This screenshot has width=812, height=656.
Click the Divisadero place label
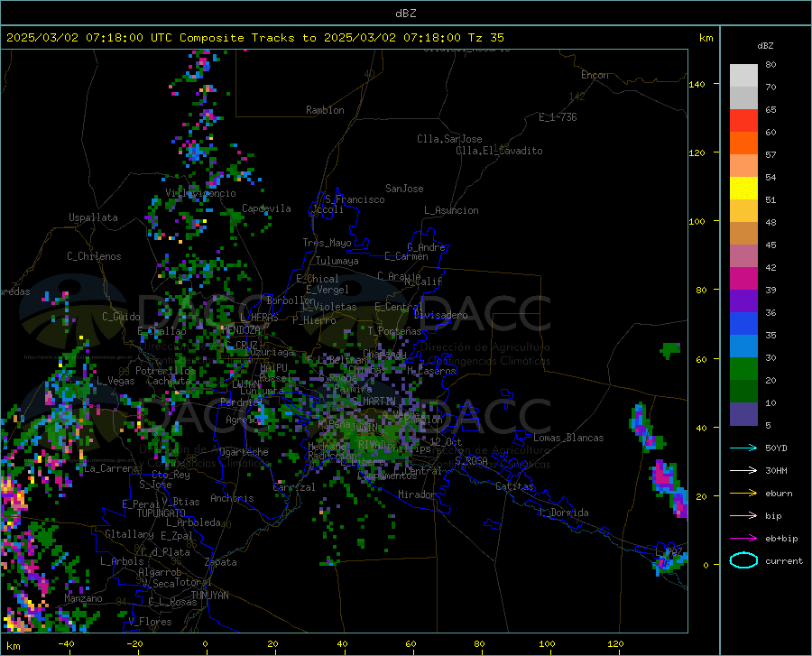[x=440, y=315]
